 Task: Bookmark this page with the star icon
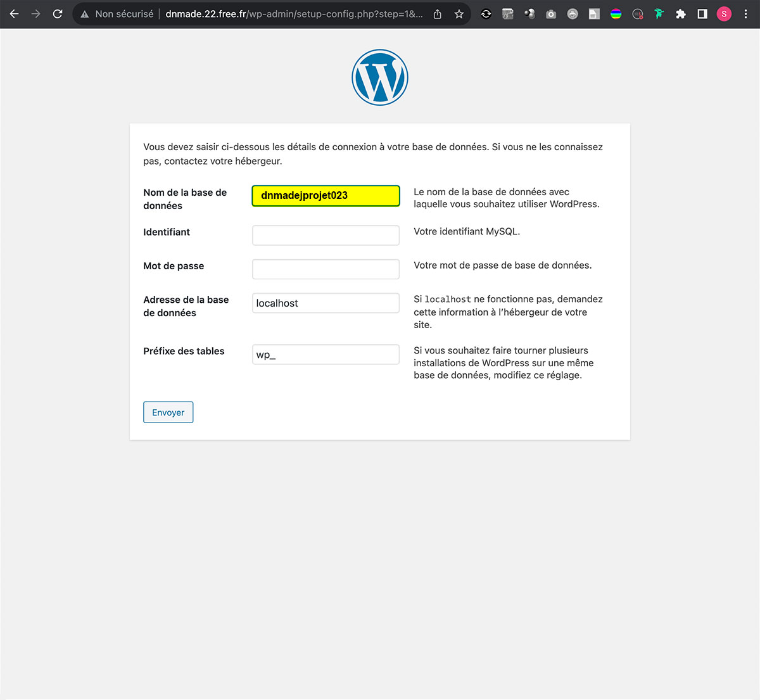click(x=459, y=14)
